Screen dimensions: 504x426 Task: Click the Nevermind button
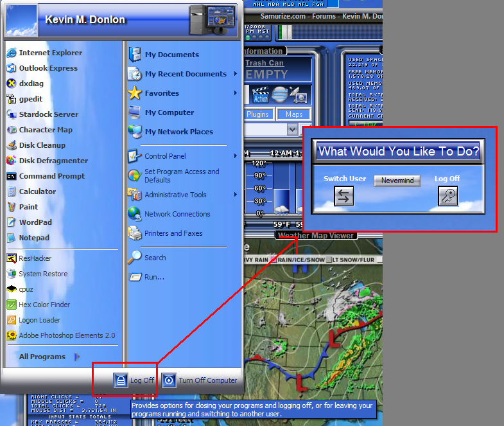[x=397, y=181]
